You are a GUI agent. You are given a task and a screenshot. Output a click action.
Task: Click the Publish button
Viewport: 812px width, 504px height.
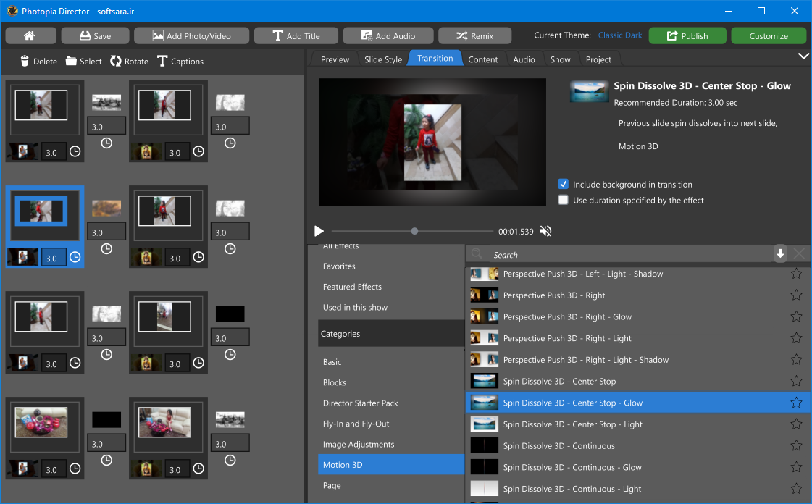click(x=687, y=35)
